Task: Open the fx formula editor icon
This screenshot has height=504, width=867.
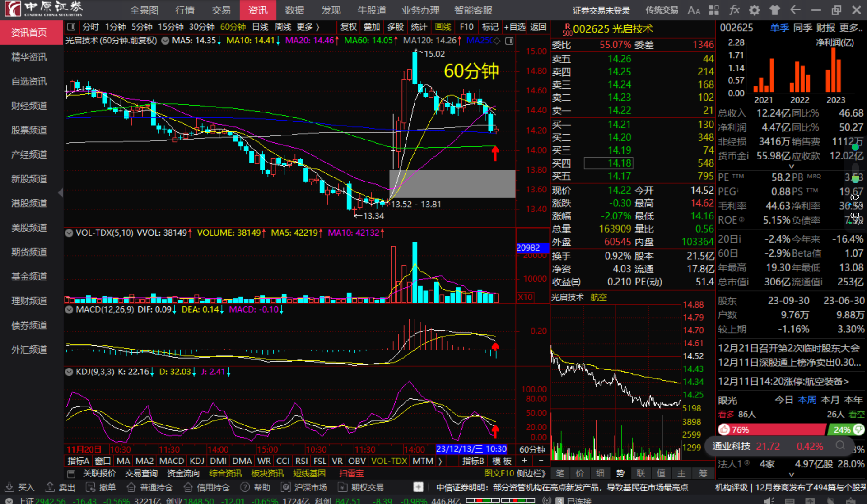Action: pyautogui.click(x=734, y=10)
